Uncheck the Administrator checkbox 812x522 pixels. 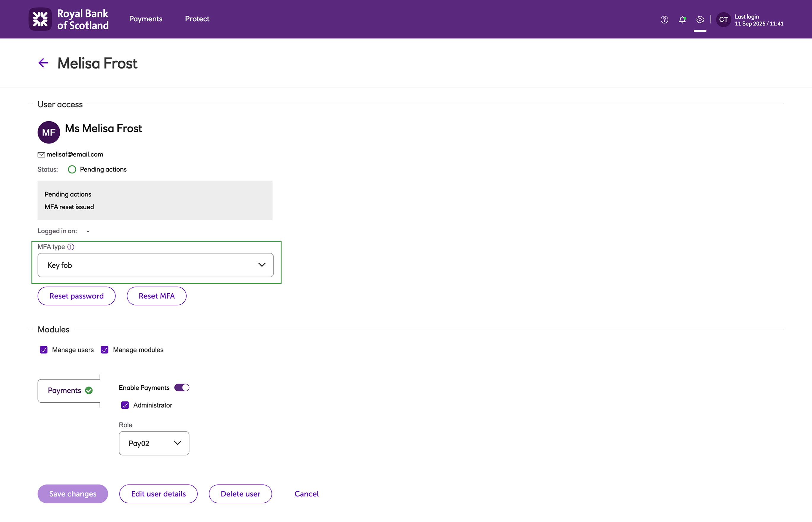125,405
